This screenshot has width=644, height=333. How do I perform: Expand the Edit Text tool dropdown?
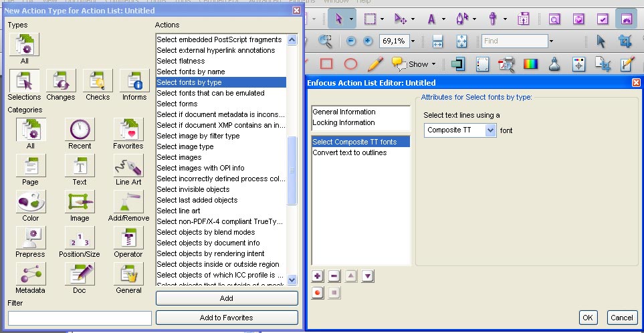443,19
